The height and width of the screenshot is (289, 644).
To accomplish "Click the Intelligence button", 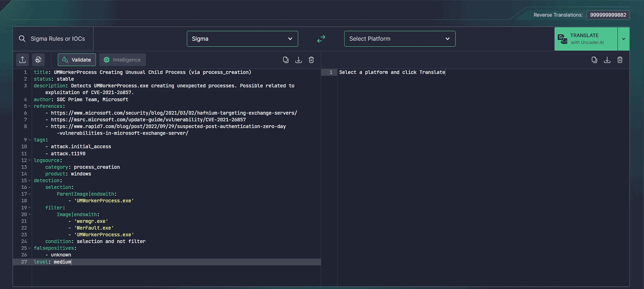I will point(122,60).
